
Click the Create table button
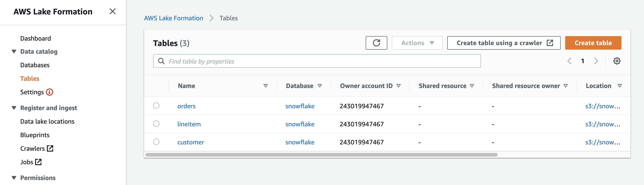point(593,43)
